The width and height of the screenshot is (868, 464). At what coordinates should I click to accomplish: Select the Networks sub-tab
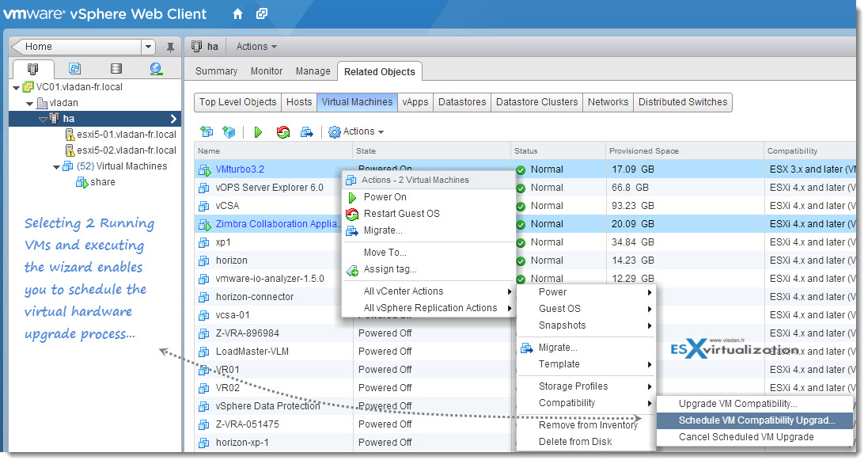(x=608, y=102)
